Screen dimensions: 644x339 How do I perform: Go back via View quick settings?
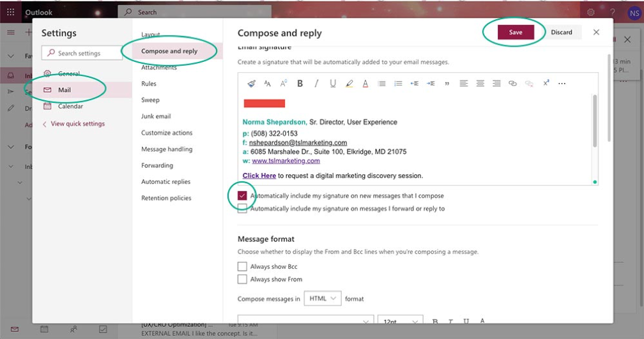coord(73,124)
